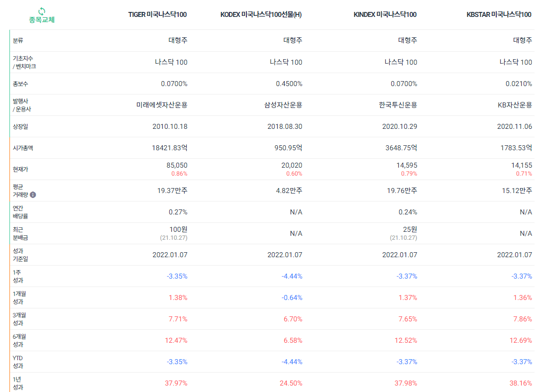Click the 6.58% six-month return
Viewport: 546px width, 392px height.
coord(293,341)
